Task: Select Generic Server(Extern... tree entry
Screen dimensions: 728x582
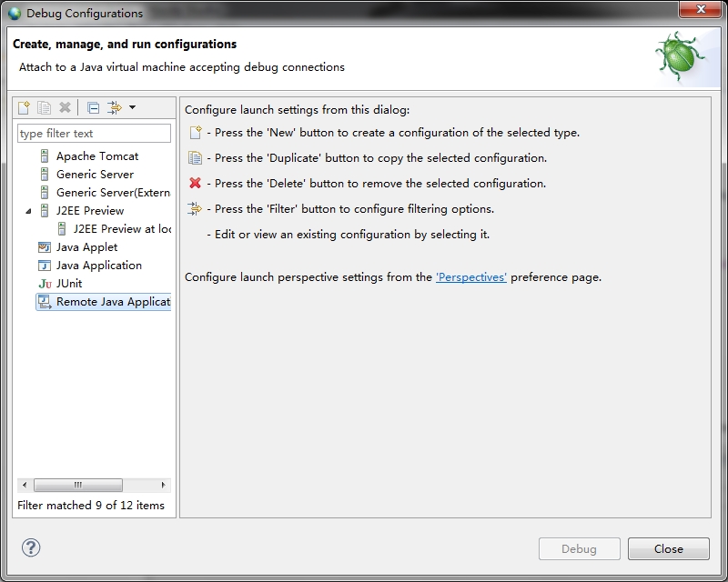Action: coord(113,193)
